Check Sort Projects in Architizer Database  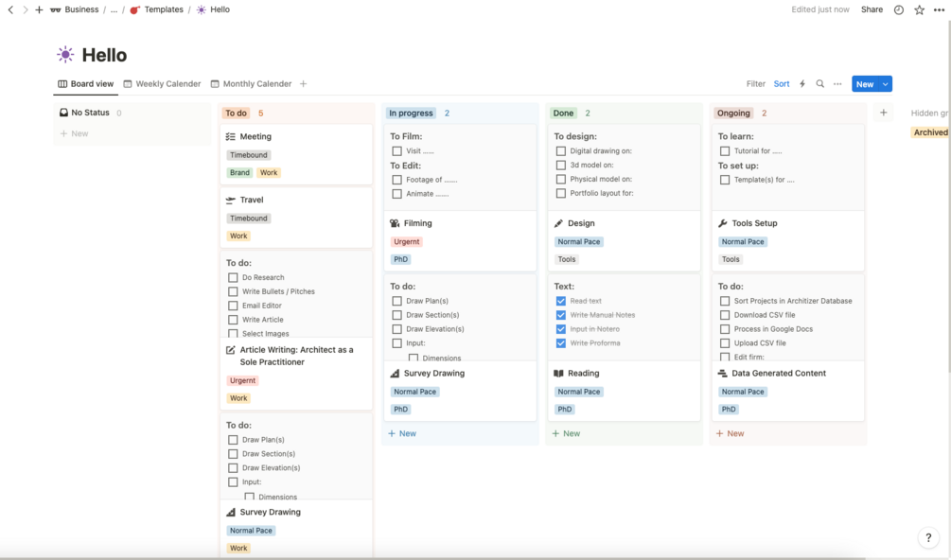725,301
